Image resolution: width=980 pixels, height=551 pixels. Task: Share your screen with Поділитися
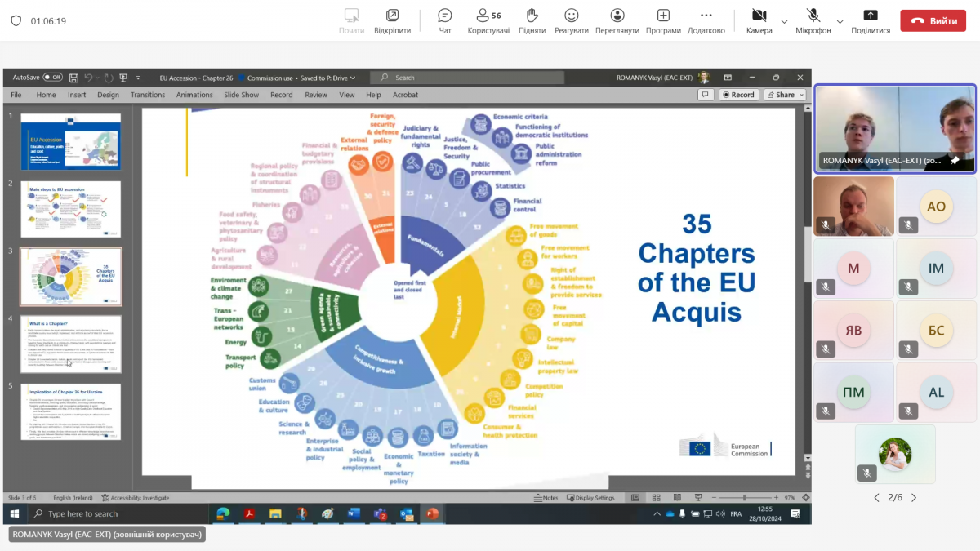pos(871,20)
